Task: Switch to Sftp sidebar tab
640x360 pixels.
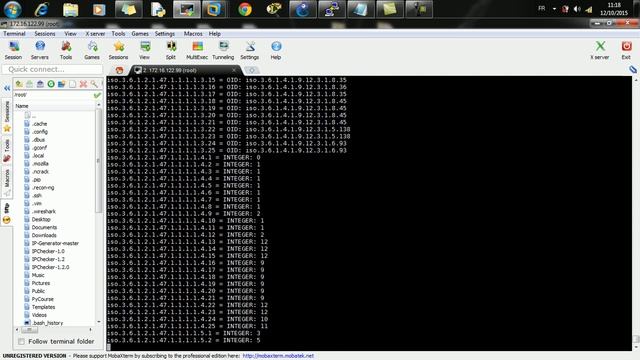Action: click(7, 213)
